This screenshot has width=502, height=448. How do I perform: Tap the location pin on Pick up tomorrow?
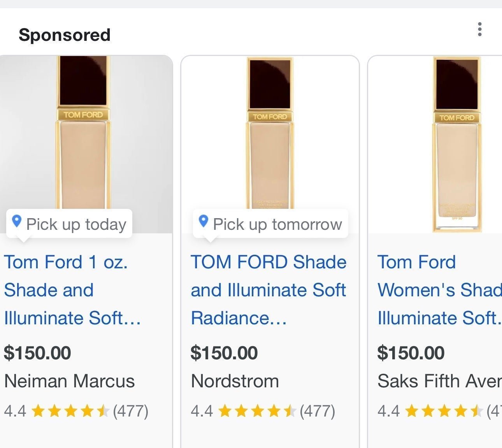point(203,221)
